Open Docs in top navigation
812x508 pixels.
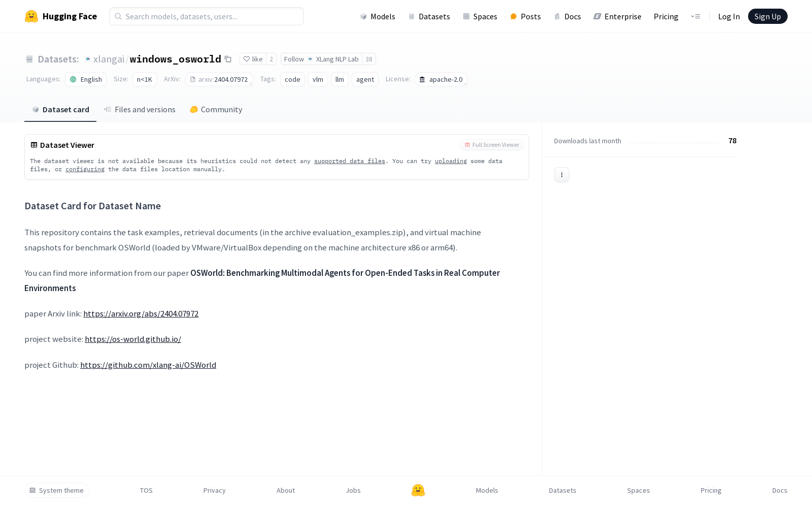567,16
